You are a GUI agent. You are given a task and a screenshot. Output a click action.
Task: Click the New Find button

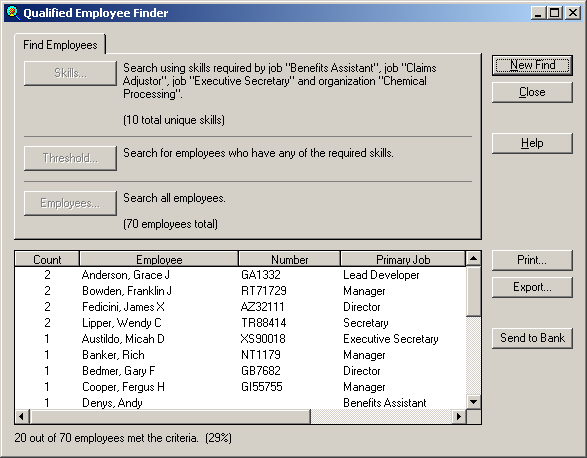[532, 66]
